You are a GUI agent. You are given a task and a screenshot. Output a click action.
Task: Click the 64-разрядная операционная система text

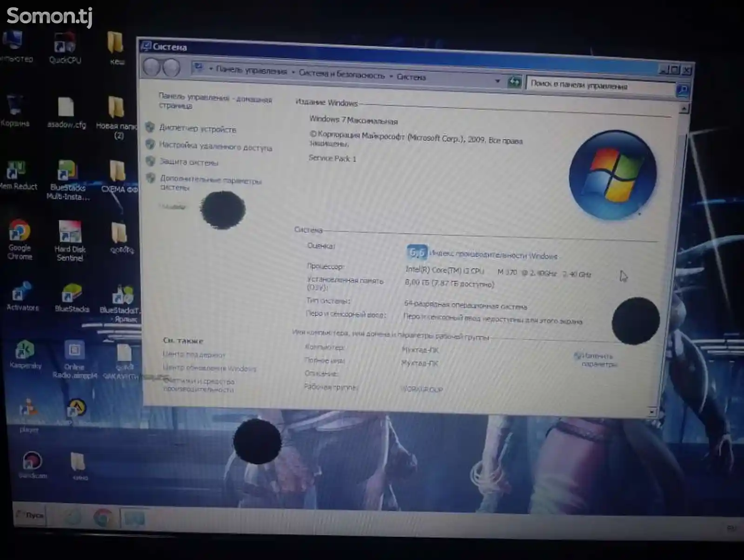point(465,305)
